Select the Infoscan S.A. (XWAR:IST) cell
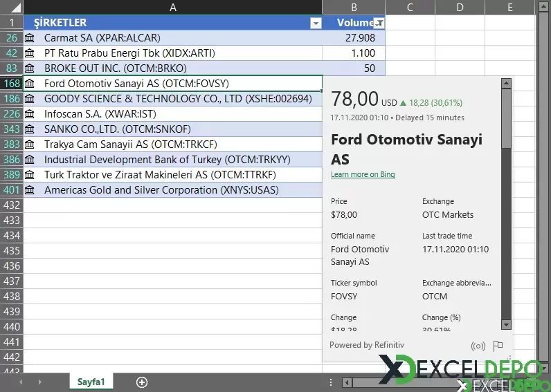 [x=172, y=113]
